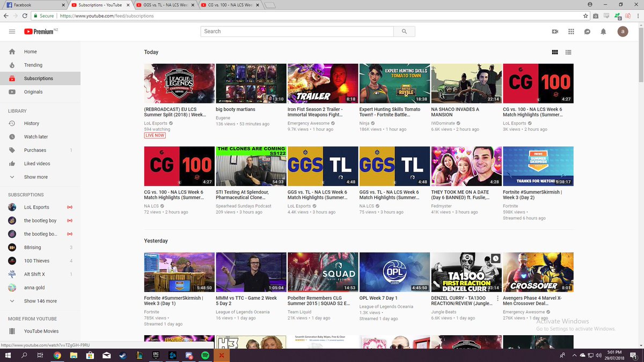The image size is (644, 362).
Task: Click the shopping bag extension icon
Action: tap(596, 16)
